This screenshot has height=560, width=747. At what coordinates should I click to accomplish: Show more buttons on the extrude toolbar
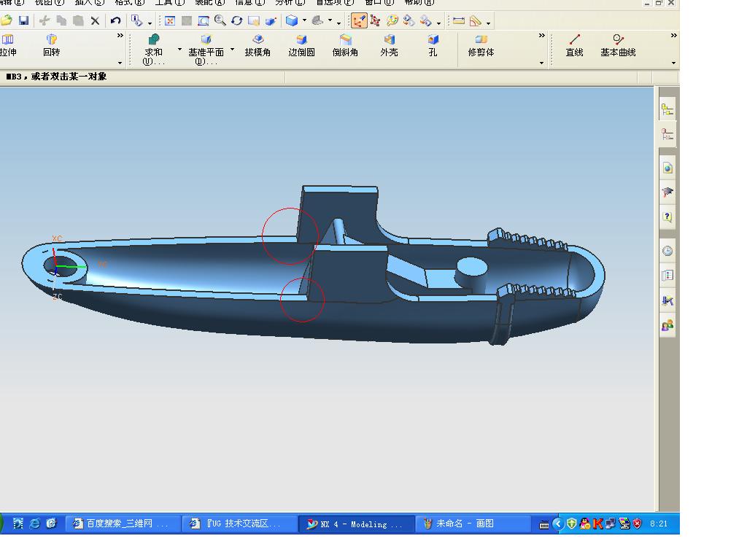coord(120,36)
